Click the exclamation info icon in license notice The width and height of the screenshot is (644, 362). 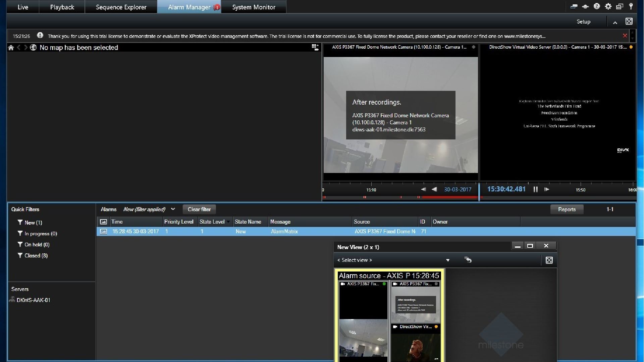coord(40,35)
